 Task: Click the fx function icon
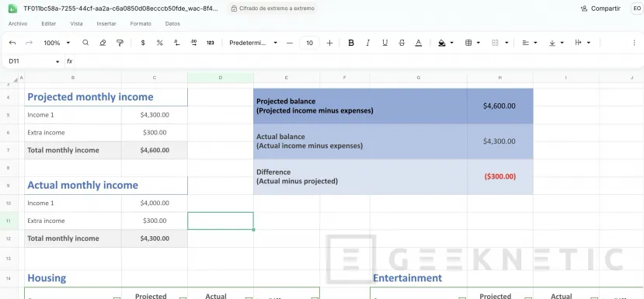69,61
